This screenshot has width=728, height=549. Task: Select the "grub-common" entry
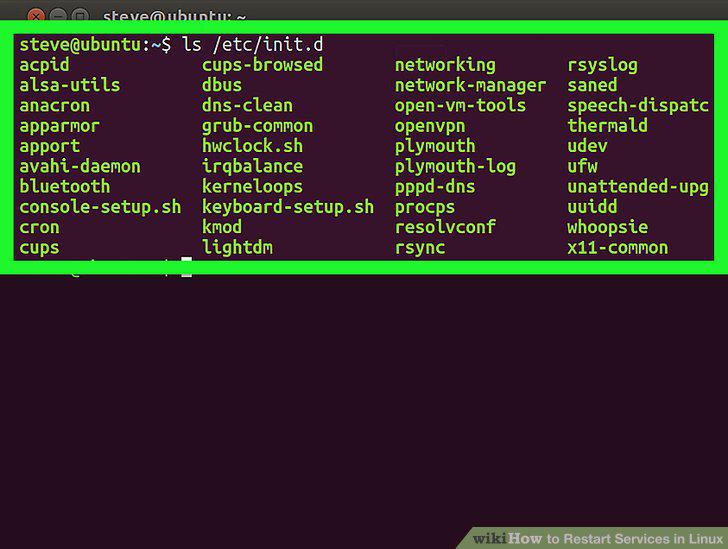[x=257, y=126]
